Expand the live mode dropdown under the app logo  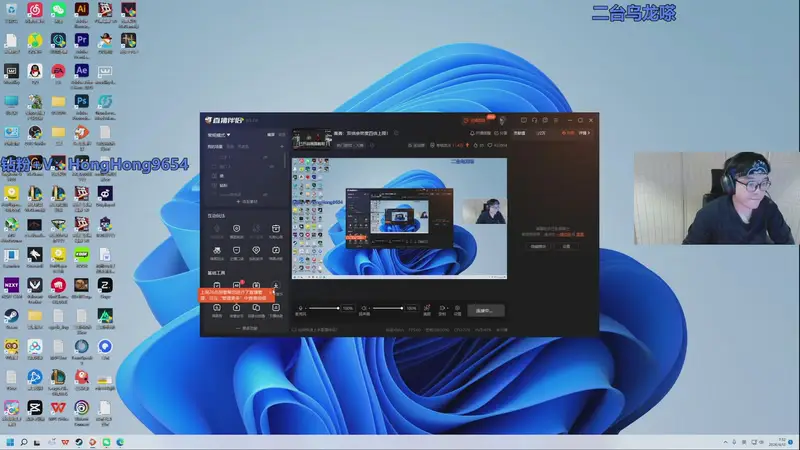[219, 133]
